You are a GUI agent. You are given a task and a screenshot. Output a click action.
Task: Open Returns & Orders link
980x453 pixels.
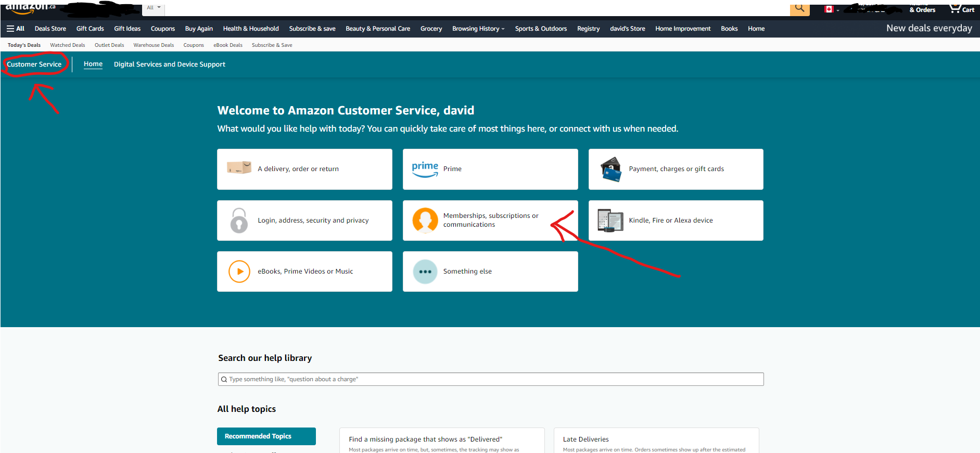coord(922,8)
